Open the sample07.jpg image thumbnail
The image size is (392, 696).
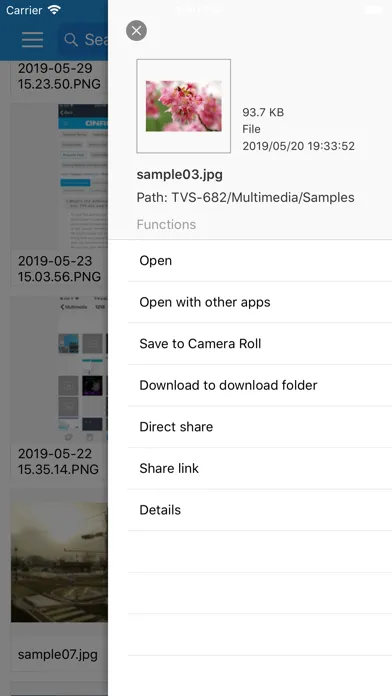pos(59,562)
